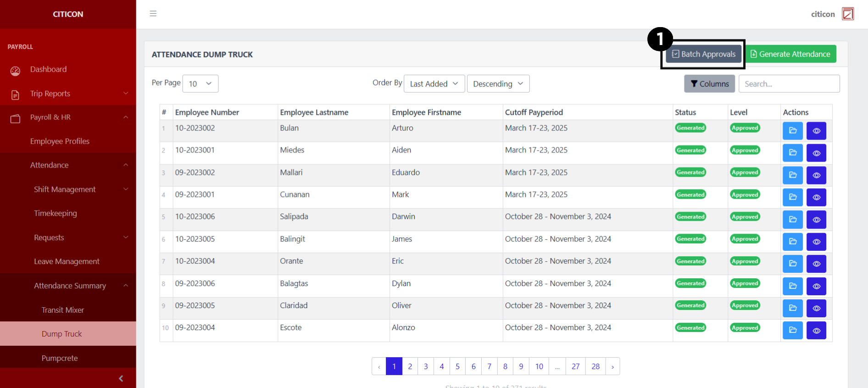View Miedes attendance with the eye icon

(816, 153)
